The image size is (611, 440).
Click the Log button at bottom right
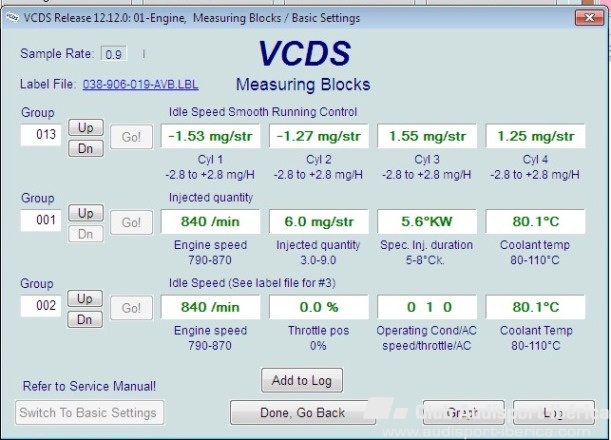[553, 412]
